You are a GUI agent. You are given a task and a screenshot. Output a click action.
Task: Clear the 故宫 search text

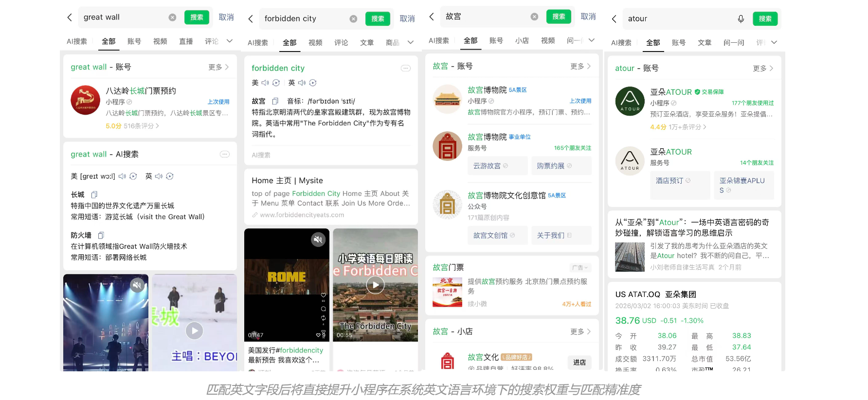click(x=534, y=17)
